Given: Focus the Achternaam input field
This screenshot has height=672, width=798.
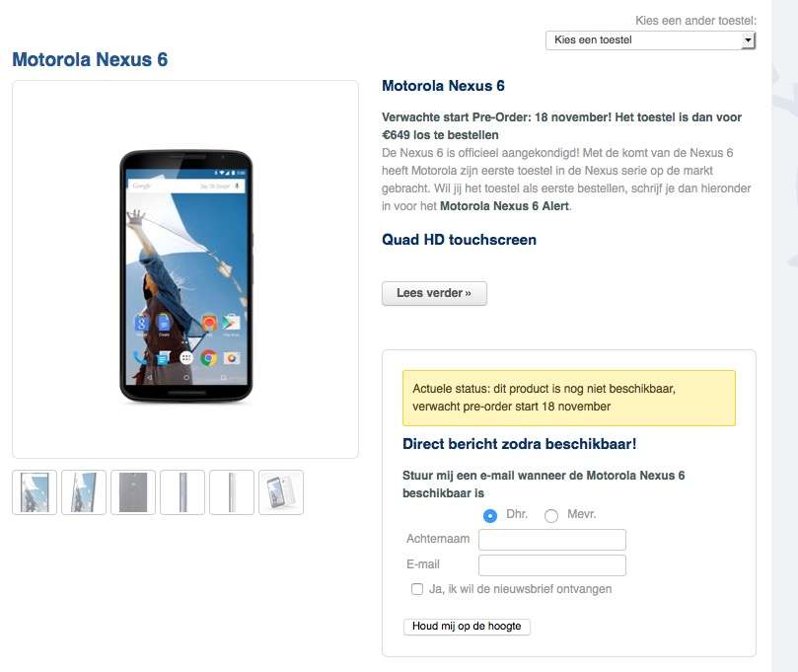Looking at the screenshot, I should point(552,540).
